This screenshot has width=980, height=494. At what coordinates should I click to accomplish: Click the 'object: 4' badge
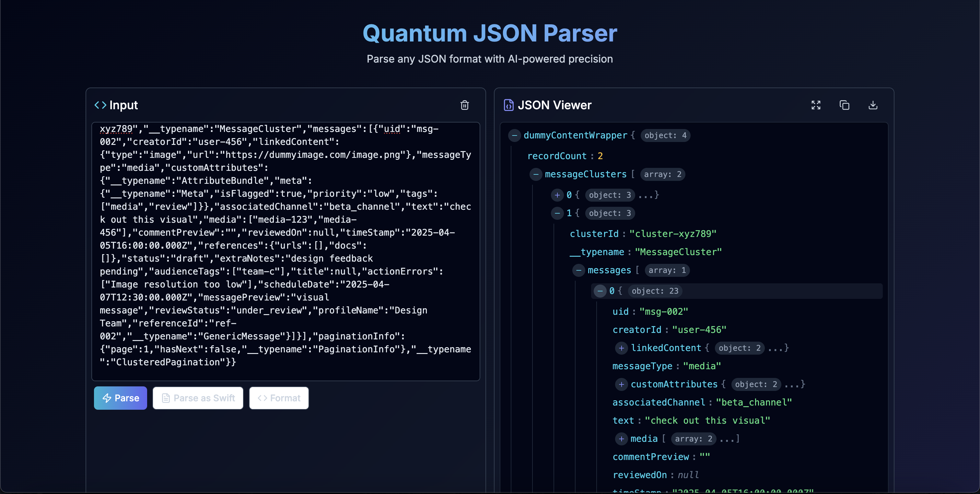coord(665,135)
